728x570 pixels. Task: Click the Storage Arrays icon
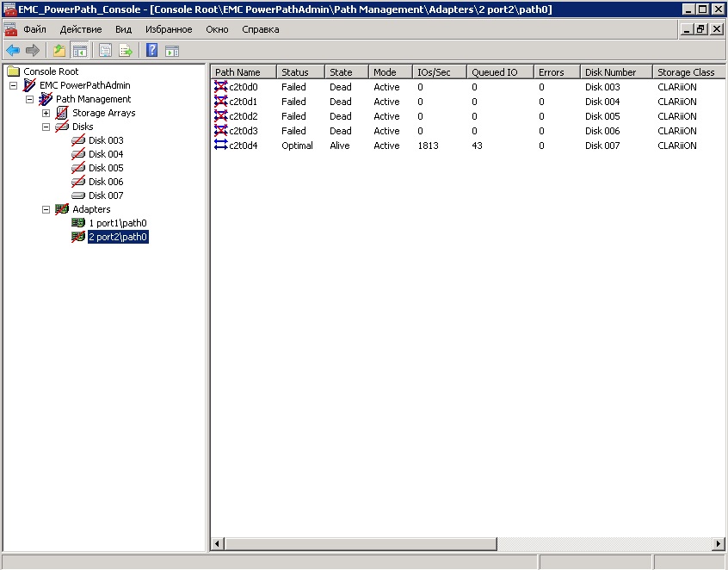pyautogui.click(x=62, y=113)
